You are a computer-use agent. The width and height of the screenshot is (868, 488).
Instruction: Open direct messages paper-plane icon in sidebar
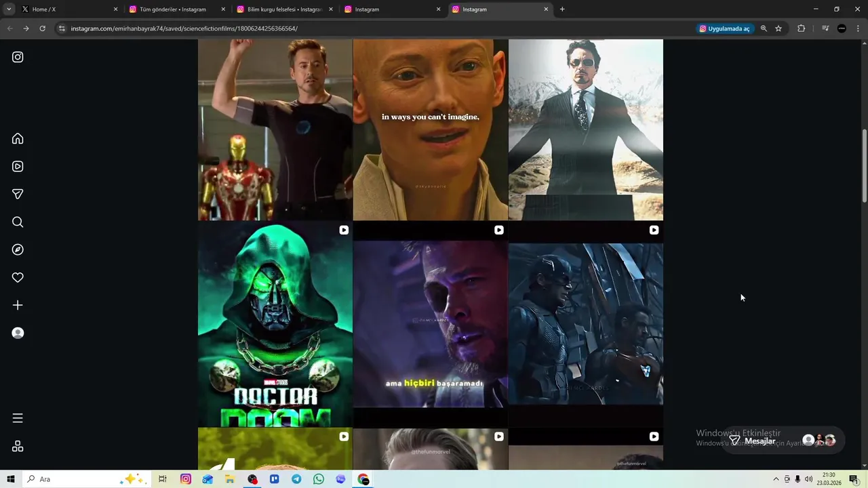[x=18, y=194]
